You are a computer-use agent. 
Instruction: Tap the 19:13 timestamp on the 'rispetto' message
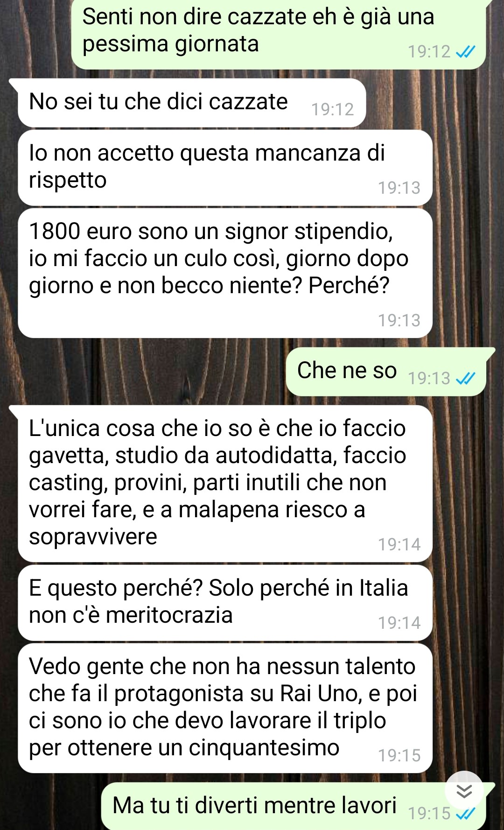click(399, 188)
